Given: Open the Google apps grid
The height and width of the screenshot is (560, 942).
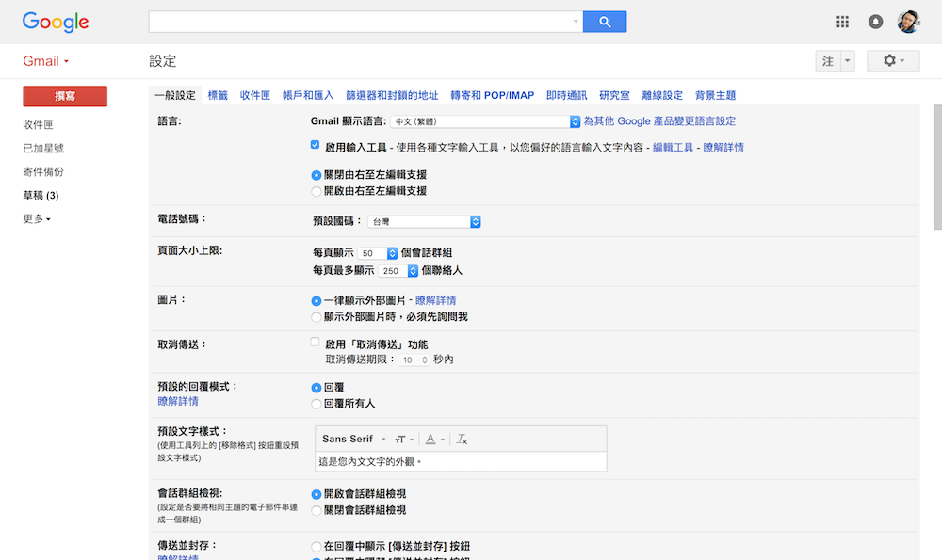Looking at the screenshot, I should [841, 21].
